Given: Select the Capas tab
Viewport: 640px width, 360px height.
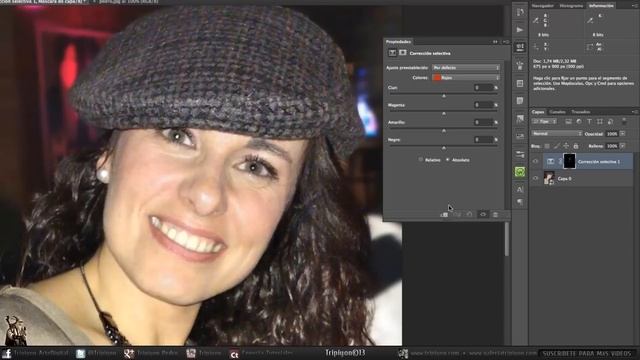Looking at the screenshot, I should point(538,112).
